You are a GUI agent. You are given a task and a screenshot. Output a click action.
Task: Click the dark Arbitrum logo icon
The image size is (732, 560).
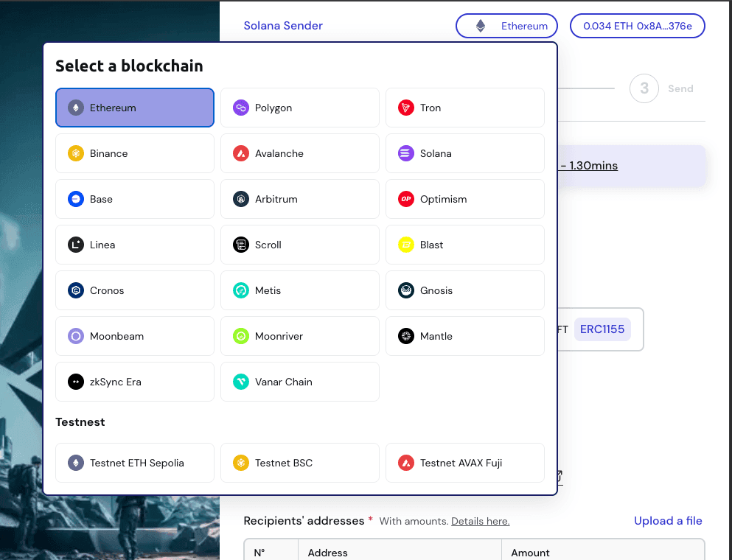pyautogui.click(x=241, y=199)
